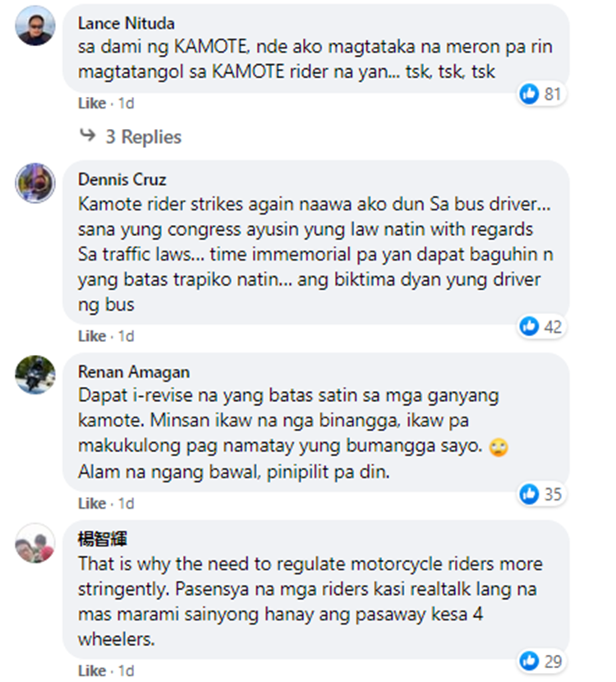Viewport: 616px width, 682px height.
Task: Expand the 3 Replies thread
Action: 143,136
